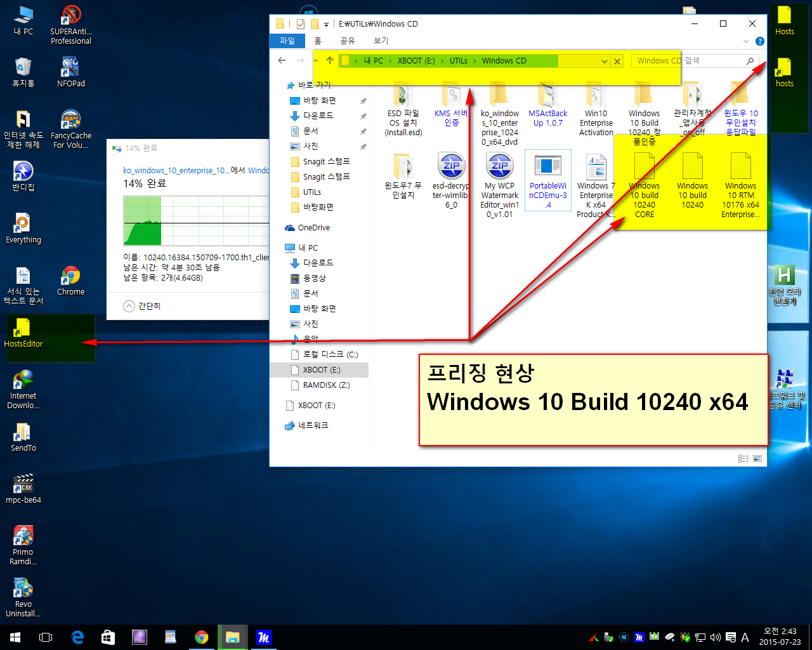Switch Explorer to large icons view
This screenshot has width=812, height=650.
point(757,458)
